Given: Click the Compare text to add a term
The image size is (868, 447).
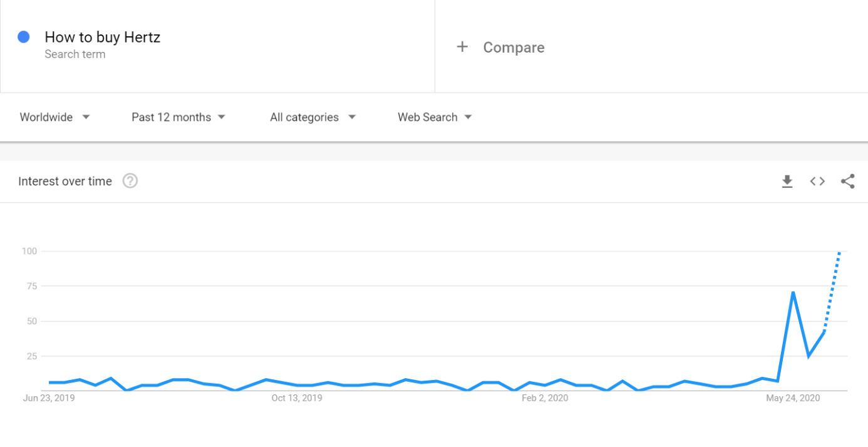Looking at the screenshot, I should point(514,48).
